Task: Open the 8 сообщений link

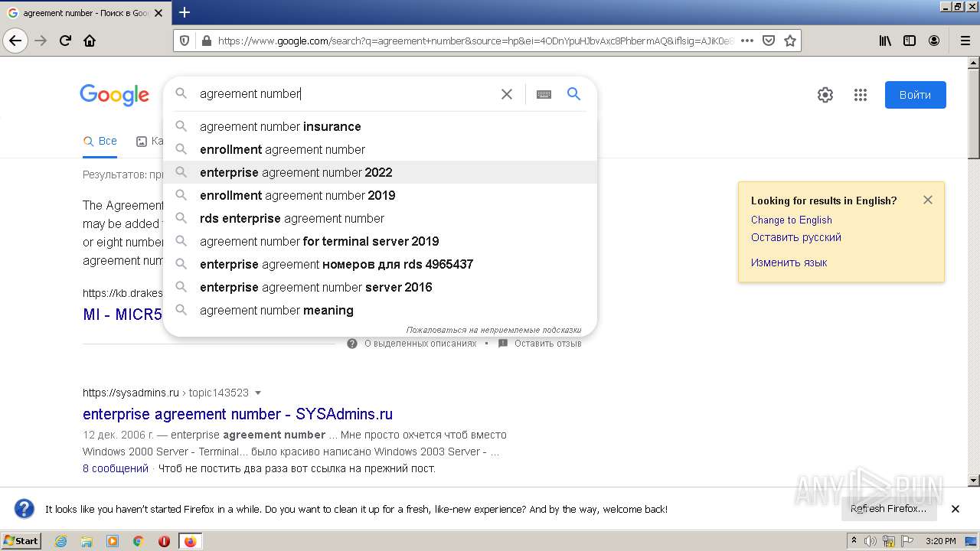Action: [x=116, y=468]
